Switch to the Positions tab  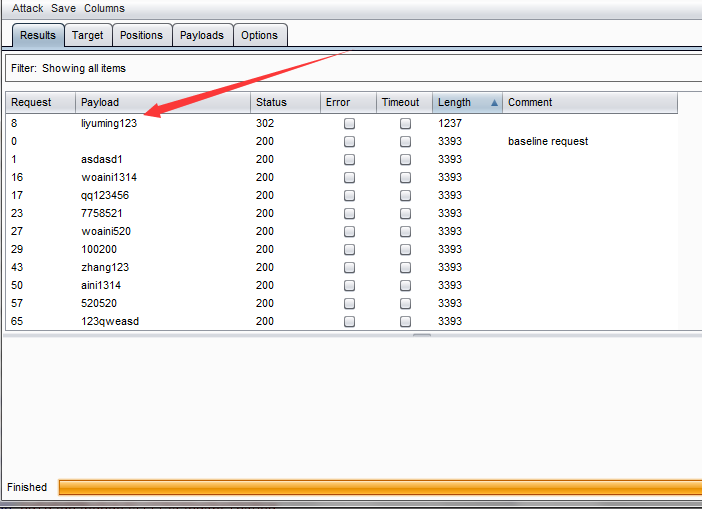(141, 35)
